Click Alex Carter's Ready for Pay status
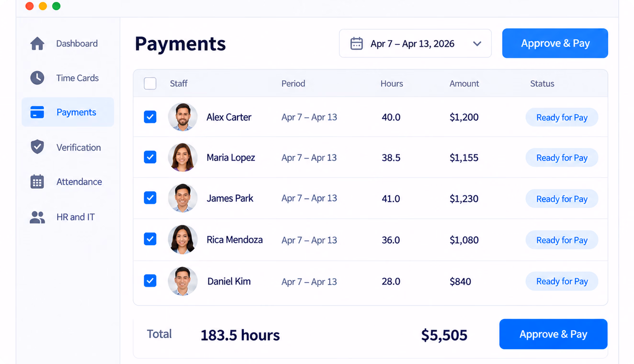Viewport: 634px width, 364px height. [x=562, y=117]
